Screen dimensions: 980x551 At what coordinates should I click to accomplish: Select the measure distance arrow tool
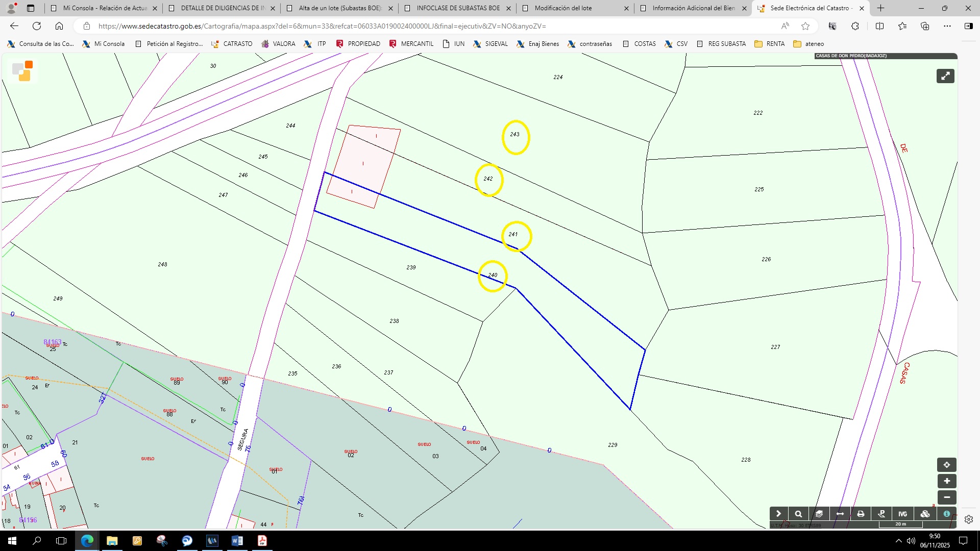tap(840, 514)
